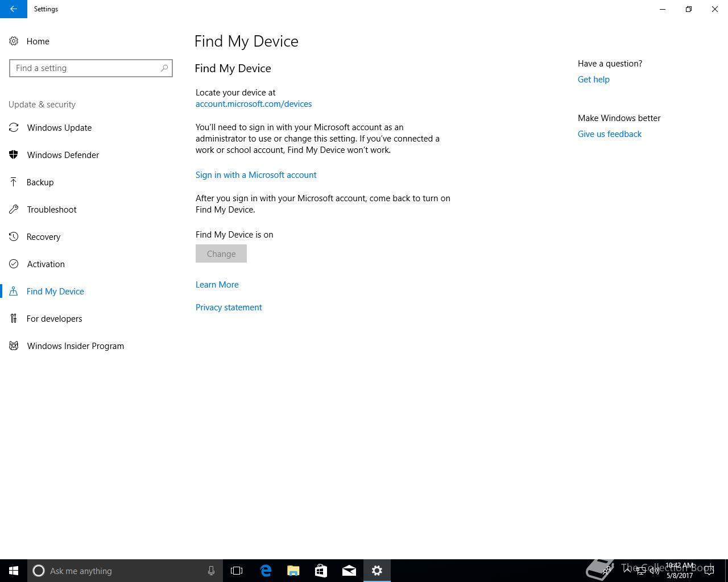The height and width of the screenshot is (582, 728).
Task: Click the Cortana circle icon
Action: tap(39, 571)
